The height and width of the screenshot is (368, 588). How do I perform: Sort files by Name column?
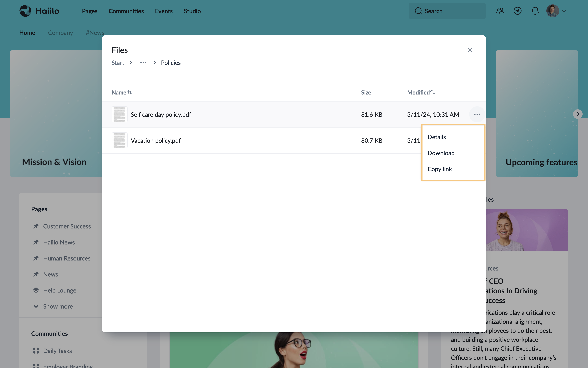click(x=122, y=93)
